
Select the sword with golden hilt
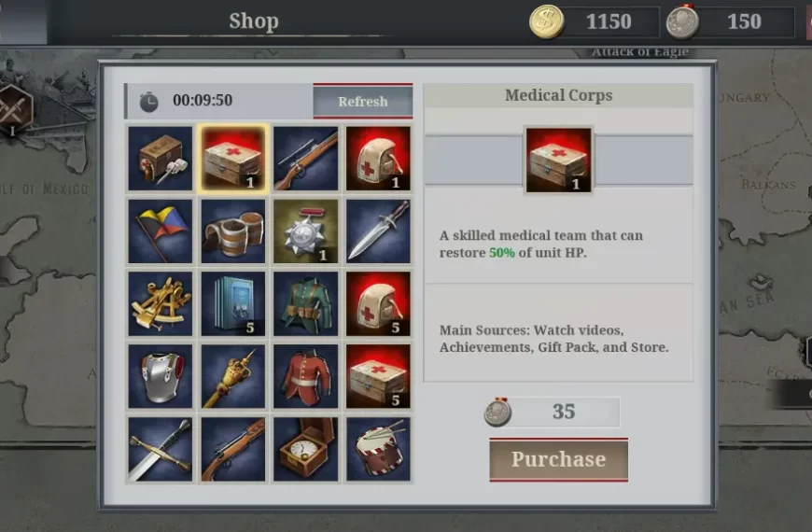coord(160,449)
